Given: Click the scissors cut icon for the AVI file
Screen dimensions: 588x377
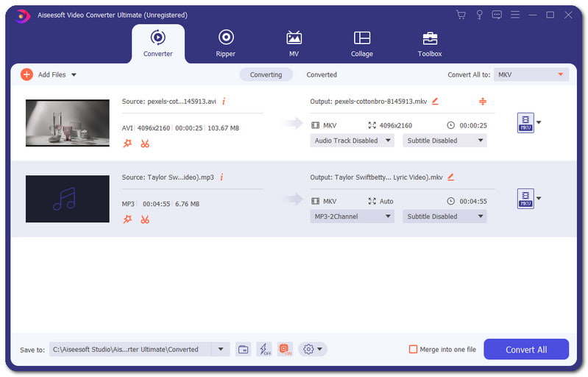Looking at the screenshot, I should [145, 144].
